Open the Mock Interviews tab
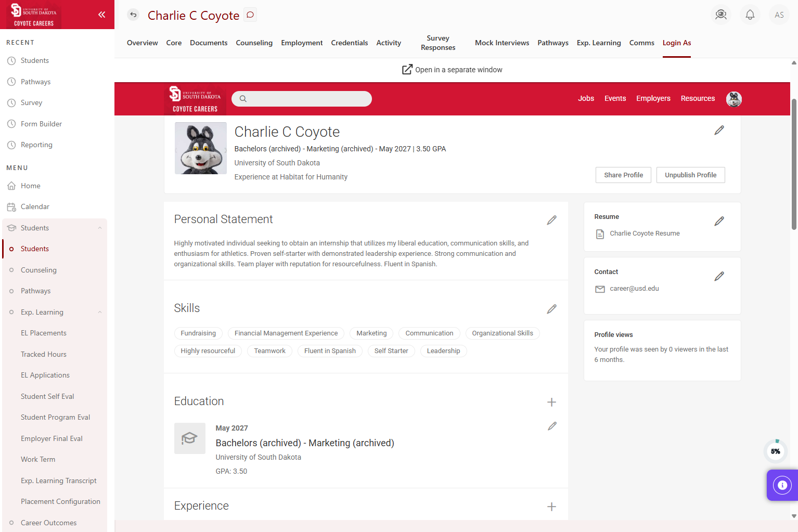 (x=502, y=43)
